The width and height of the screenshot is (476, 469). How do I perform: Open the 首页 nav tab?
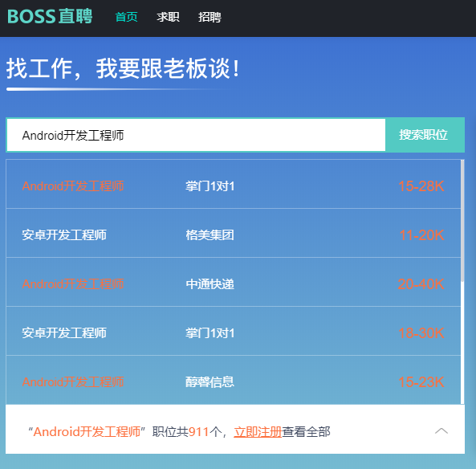click(x=127, y=17)
